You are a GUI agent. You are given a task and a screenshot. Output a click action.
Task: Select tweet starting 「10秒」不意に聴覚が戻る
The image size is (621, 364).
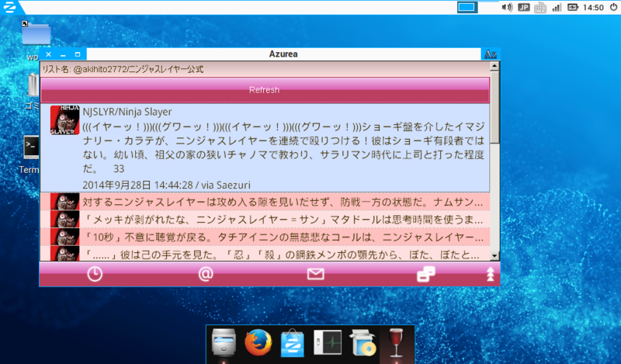pos(265,237)
